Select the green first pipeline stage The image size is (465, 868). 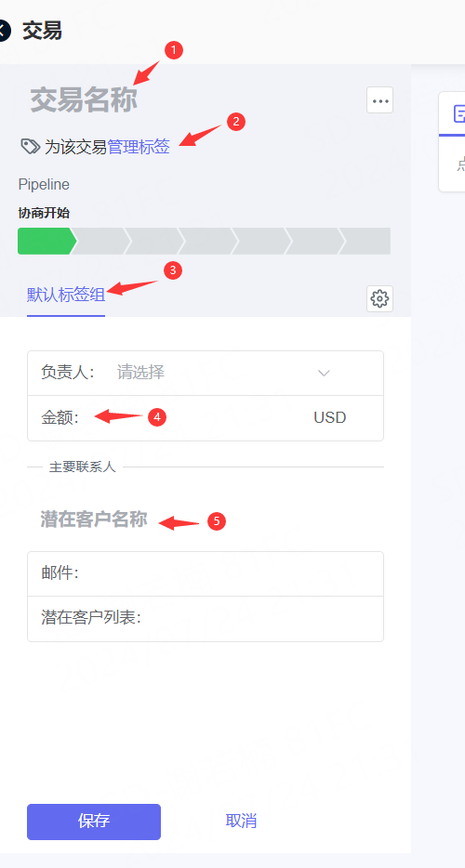pyautogui.click(x=46, y=241)
